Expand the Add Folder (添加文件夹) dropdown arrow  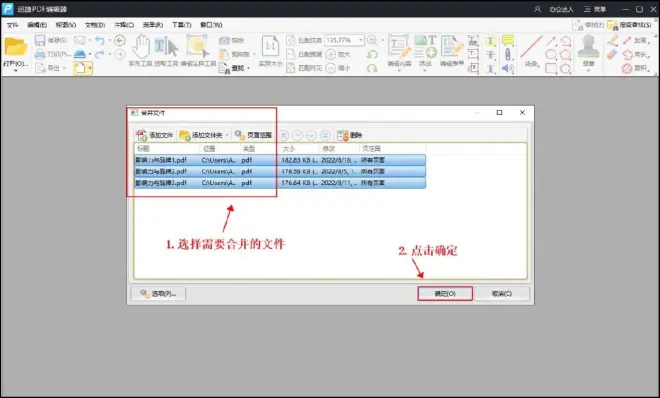(227, 135)
